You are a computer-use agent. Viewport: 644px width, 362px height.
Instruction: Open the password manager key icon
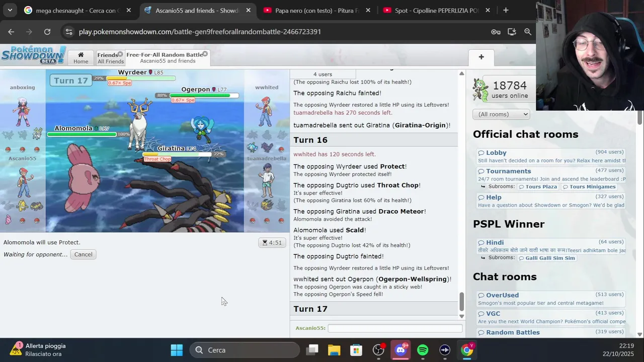click(496, 32)
